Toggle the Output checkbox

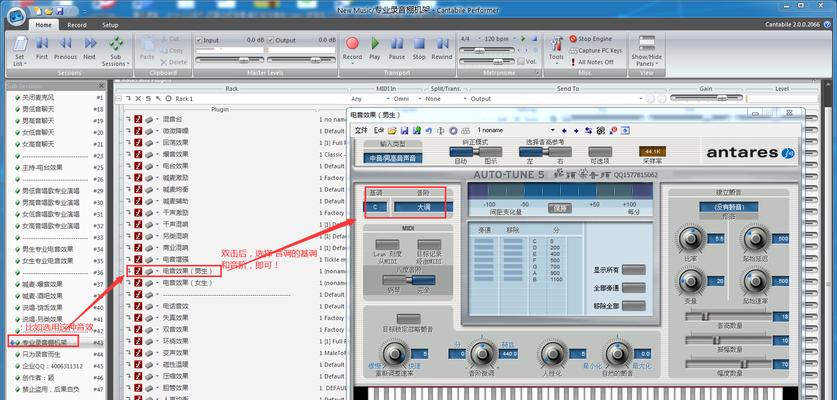pos(271,40)
